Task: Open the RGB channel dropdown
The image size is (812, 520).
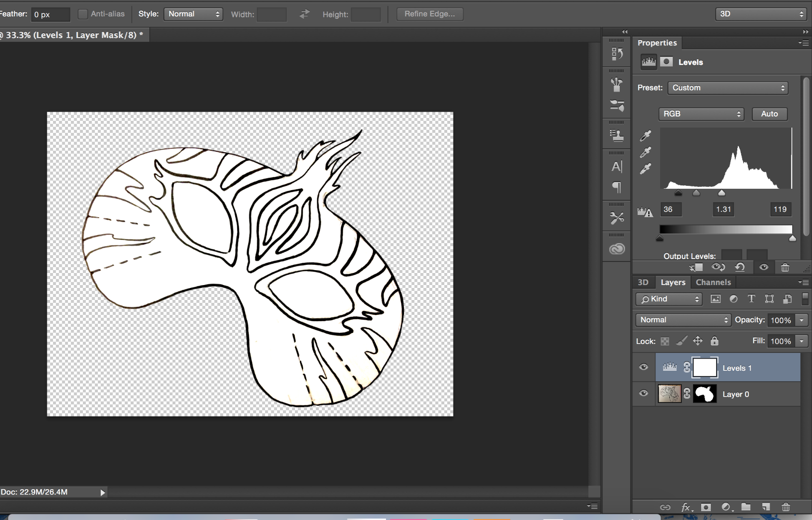Action: pyautogui.click(x=700, y=114)
